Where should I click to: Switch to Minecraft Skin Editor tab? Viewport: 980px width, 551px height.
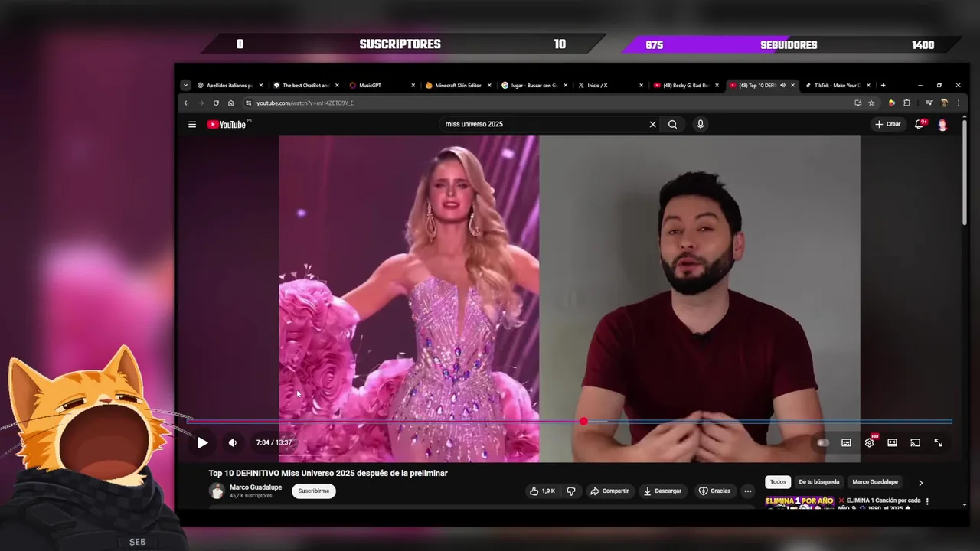(458, 85)
